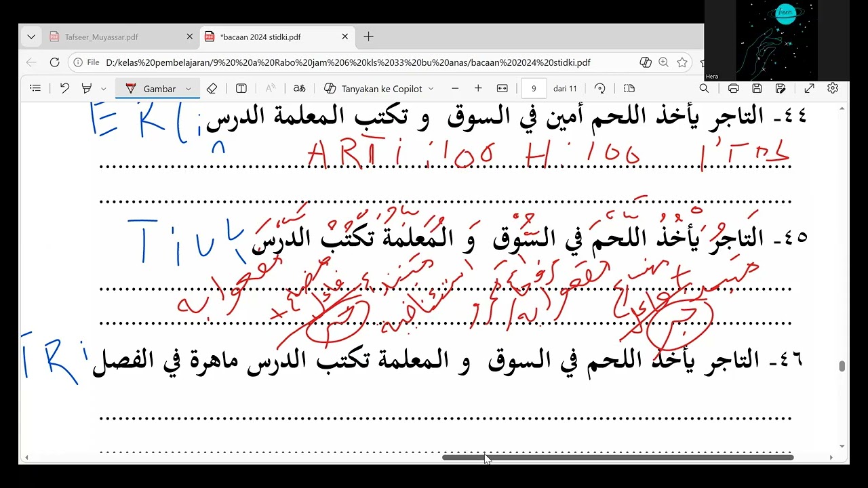The image size is (868, 488).
Task: Expand the Tanyakan ke Copilot dropdown arrow
Action: click(x=431, y=89)
